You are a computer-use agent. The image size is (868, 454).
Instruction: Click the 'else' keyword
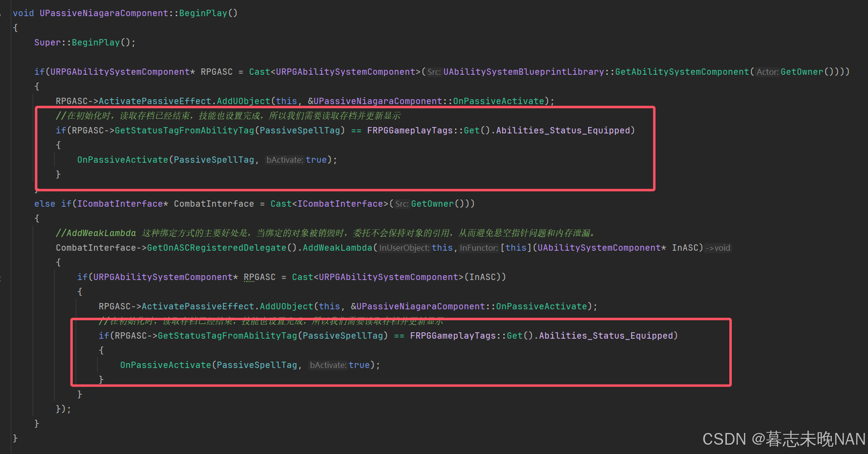pos(44,204)
